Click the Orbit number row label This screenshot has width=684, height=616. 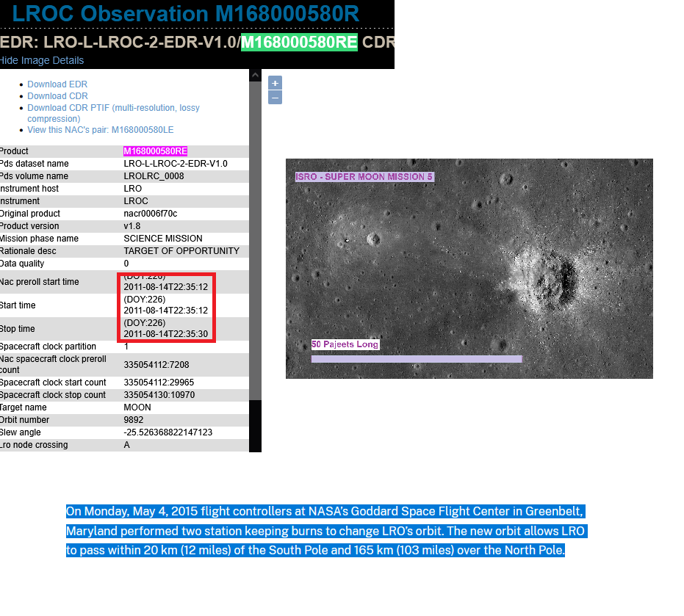24,420
